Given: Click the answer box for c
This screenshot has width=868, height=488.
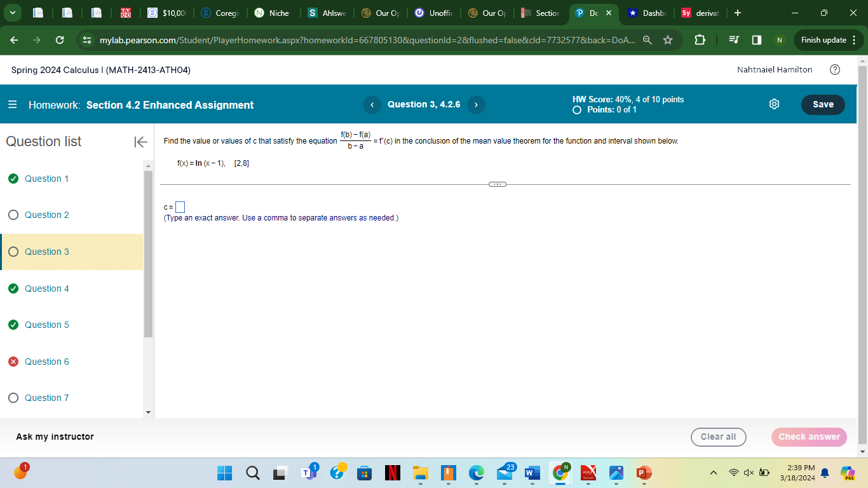Looking at the screenshot, I should point(180,207).
